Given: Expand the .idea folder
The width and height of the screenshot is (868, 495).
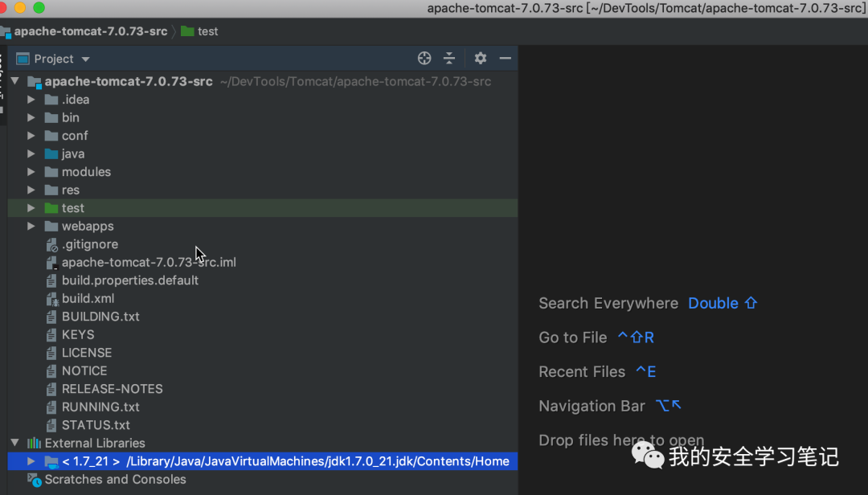Looking at the screenshot, I should 31,100.
